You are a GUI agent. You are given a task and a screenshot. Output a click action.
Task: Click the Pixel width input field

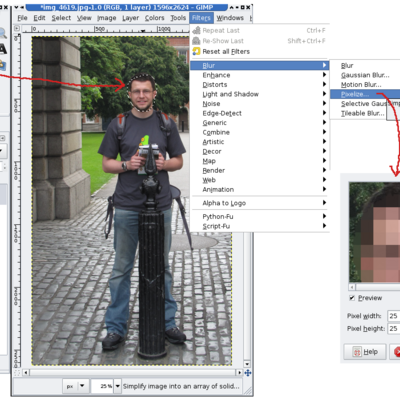[394, 316]
